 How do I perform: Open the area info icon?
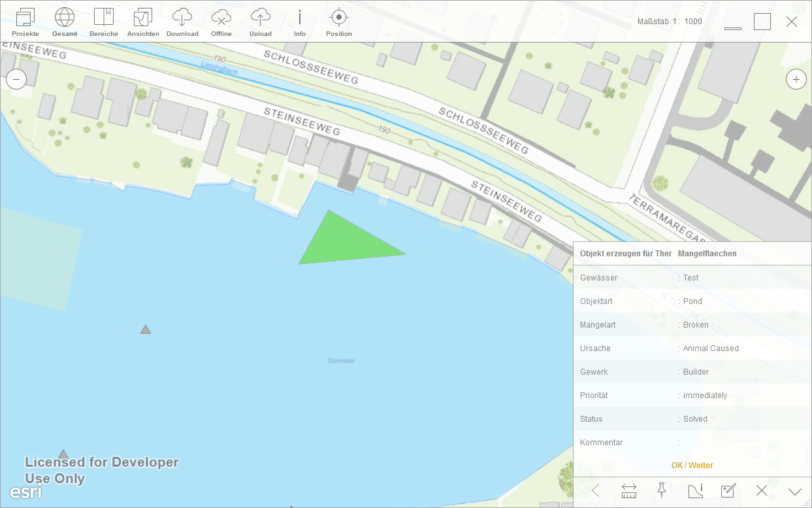coord(695,491)
